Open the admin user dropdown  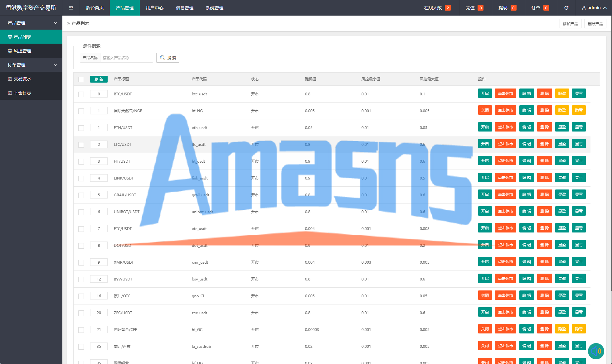(594, 8)
